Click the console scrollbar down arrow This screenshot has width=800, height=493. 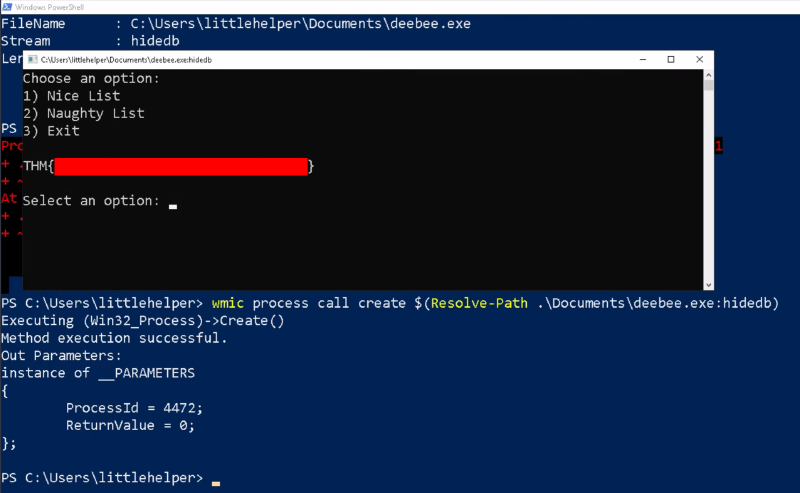point(709,283)
